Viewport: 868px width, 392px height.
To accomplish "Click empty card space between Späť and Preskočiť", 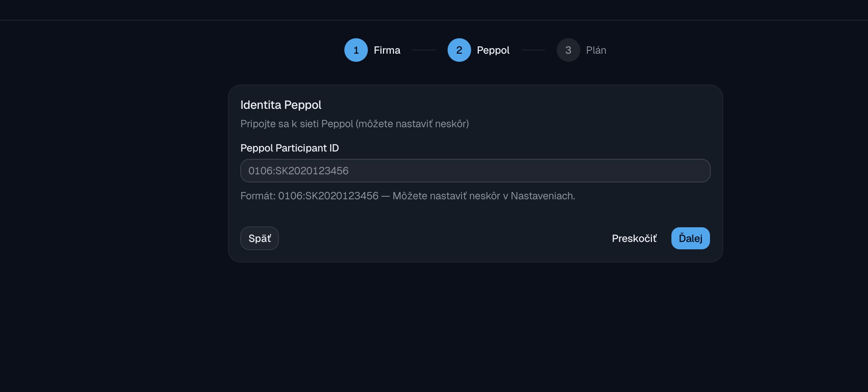I will coord(441,238).
